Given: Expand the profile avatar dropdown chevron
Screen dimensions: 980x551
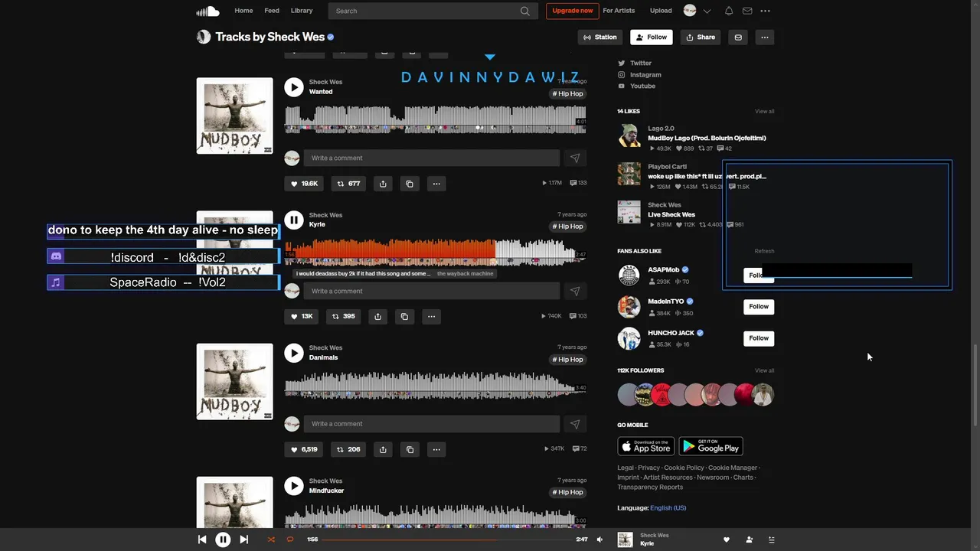Looking at the screenshot, I should pyautogui.click(x=707, y=11).
